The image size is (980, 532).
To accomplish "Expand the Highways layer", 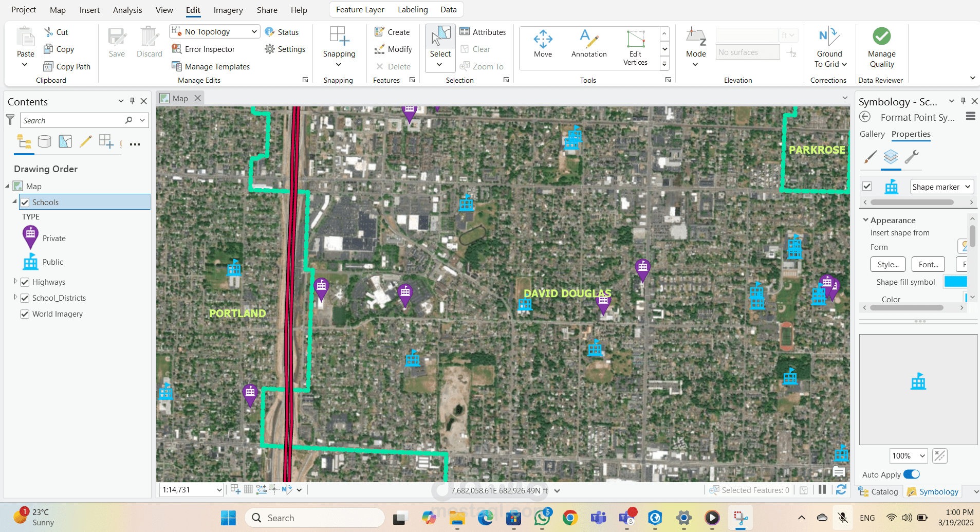I will [x=15, y=282].
